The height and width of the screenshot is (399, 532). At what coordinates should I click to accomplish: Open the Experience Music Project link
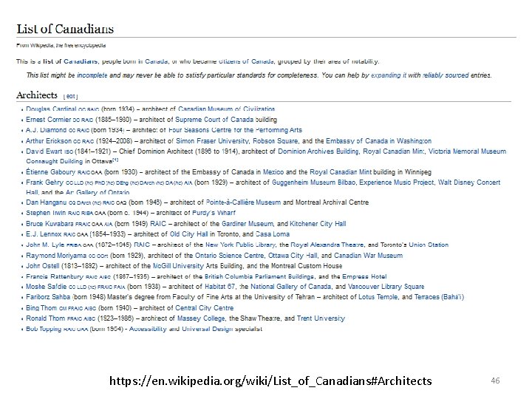point(397,183)
